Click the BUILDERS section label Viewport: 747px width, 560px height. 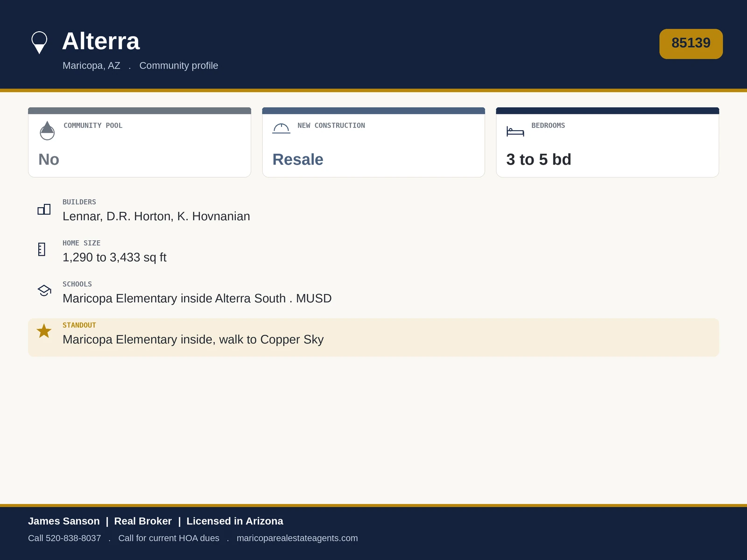point(79,202)
